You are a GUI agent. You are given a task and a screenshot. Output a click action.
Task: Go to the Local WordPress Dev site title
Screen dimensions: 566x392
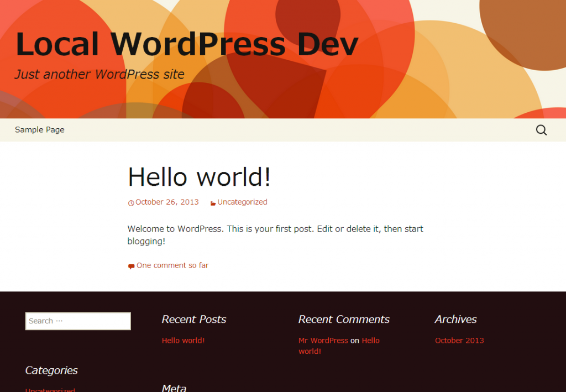coord(187,44)
